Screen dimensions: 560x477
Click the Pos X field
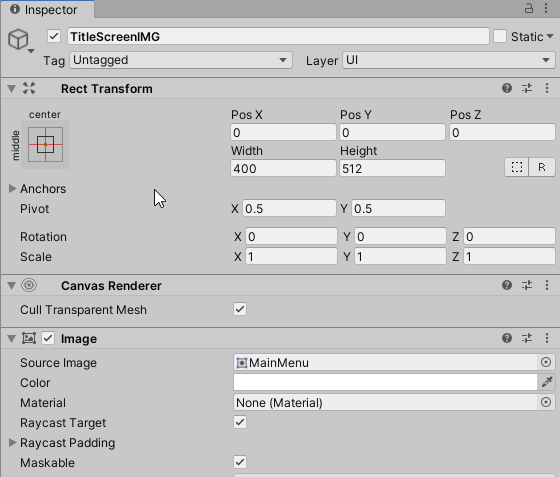(x=283, y=132)
